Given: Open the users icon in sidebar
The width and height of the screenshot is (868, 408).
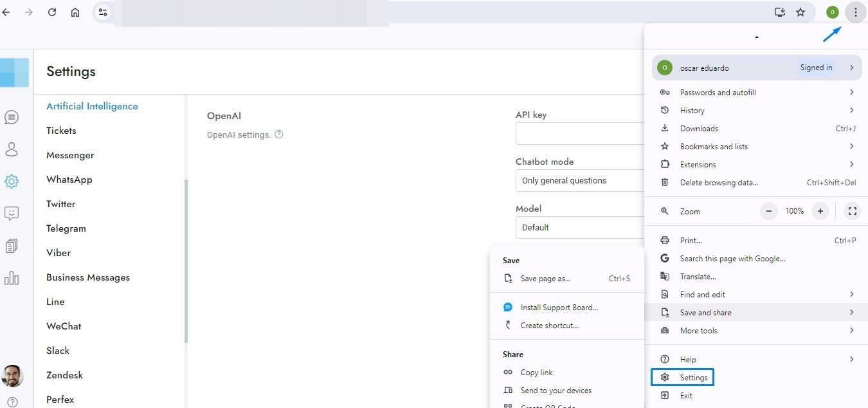Looking at the screenshot, I should (11, 149).
